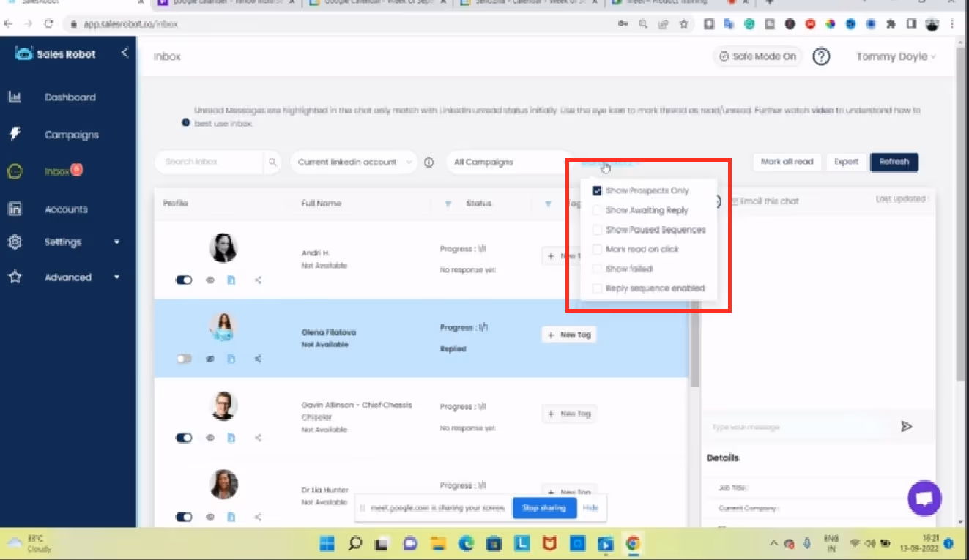Open the search inbox magnifier icon

pyautogui.click(x=274, y=162)
